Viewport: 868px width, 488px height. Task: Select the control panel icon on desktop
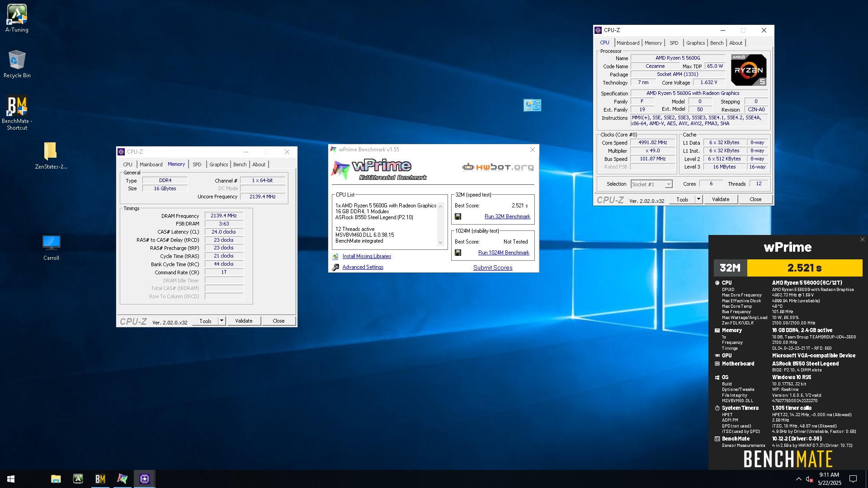pos(532,105)
